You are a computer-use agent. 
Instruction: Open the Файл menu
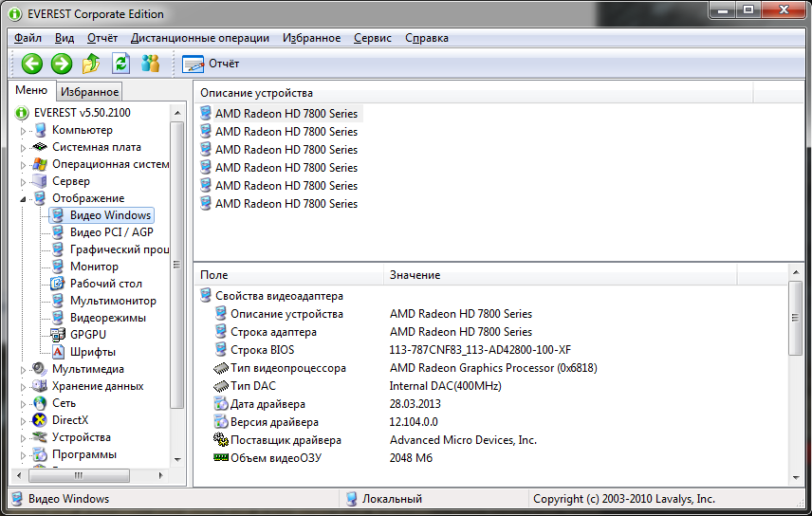click(28, 38)
